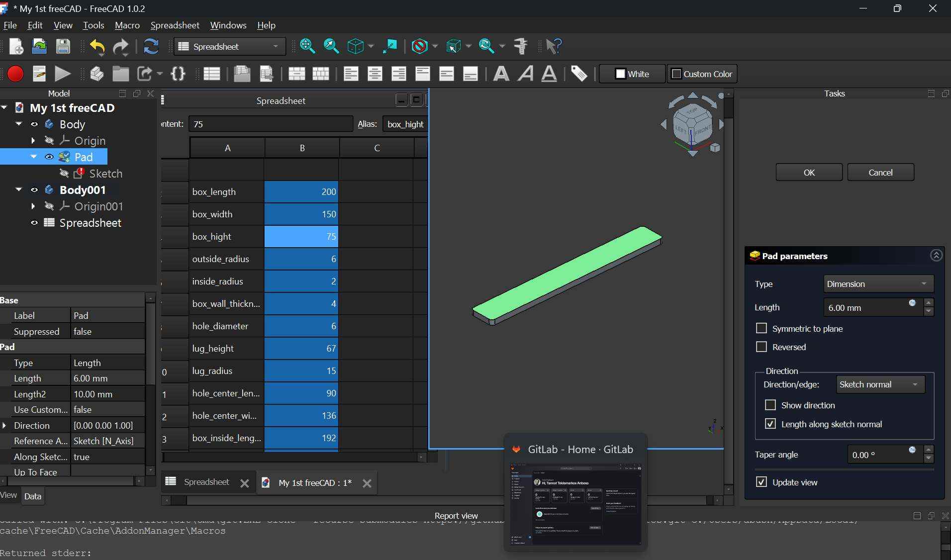
Task: Expand the Origin001 tree node
Action: (33, 206)
